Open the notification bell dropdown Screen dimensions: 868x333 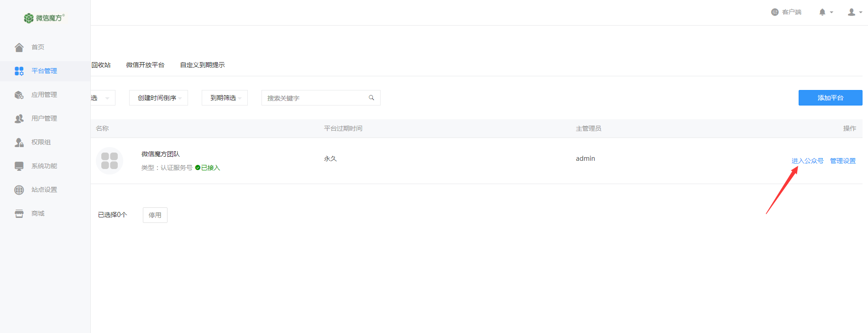click(826, 12)
